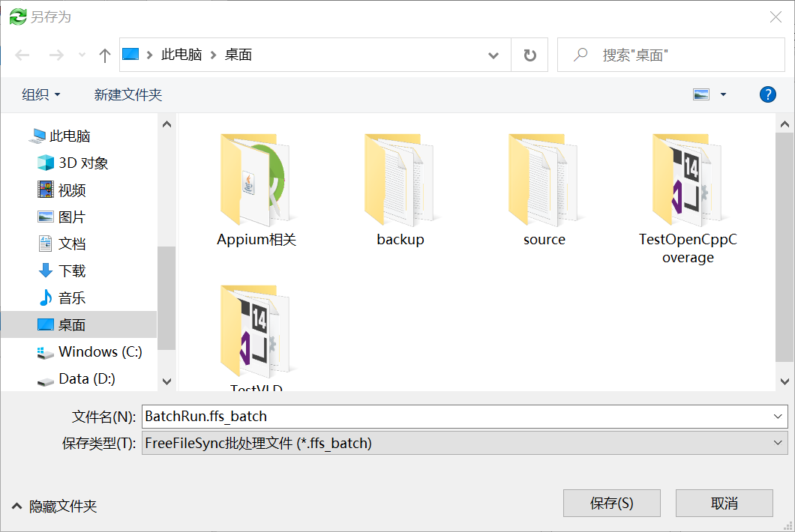The height and width of the screenshot is (532, 795).
Task: Select 下载 in sidebar
Action: point(61,270)
